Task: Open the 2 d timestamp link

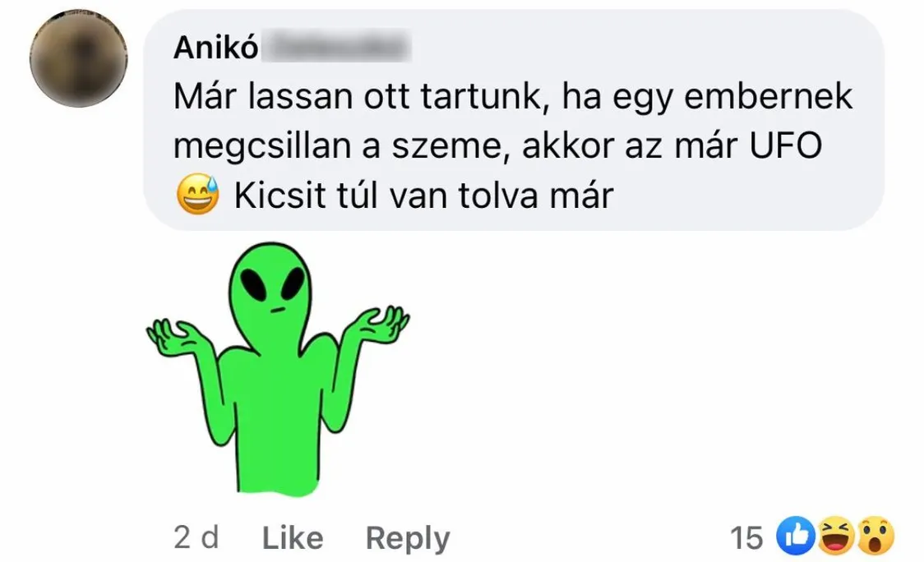Action: point(196,538)
